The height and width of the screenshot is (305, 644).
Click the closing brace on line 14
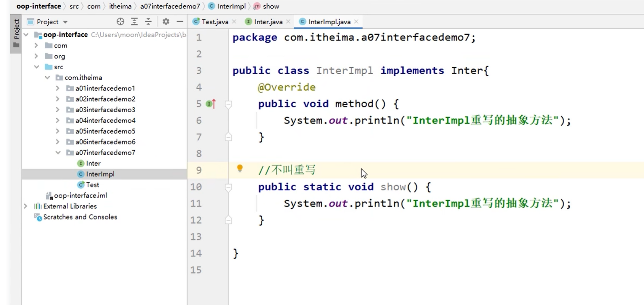point(236,254)
